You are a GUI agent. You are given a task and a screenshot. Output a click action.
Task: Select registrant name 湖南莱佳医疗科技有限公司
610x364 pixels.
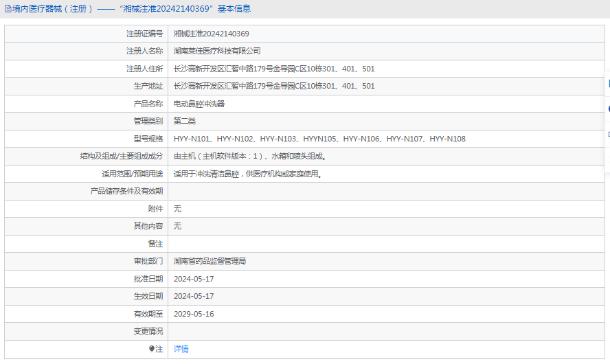pyautogui.click(x=217, y=51)
